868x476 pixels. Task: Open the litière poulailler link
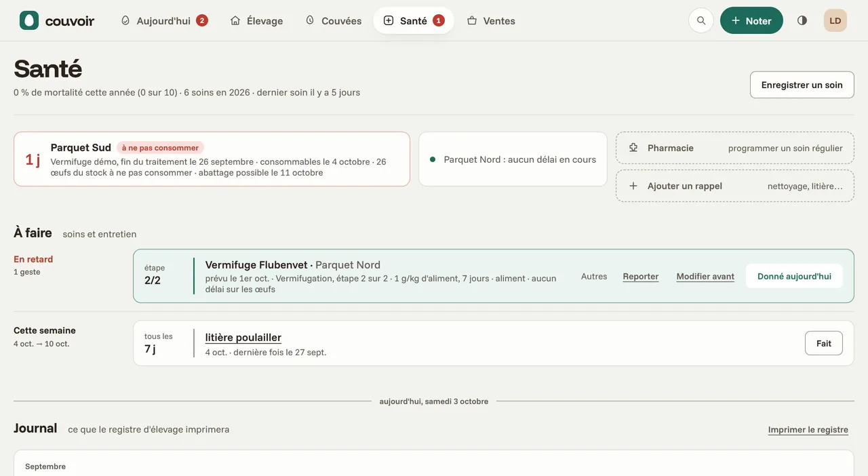coord(243,338)
